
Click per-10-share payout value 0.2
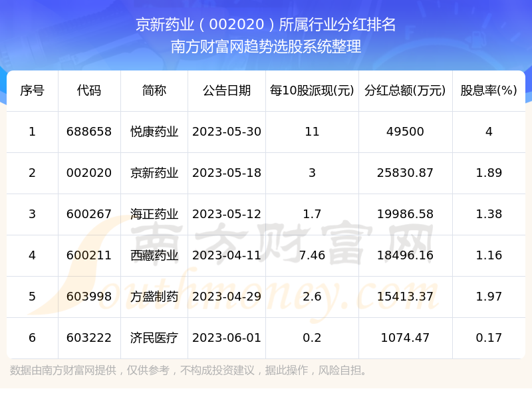[312, 338]
